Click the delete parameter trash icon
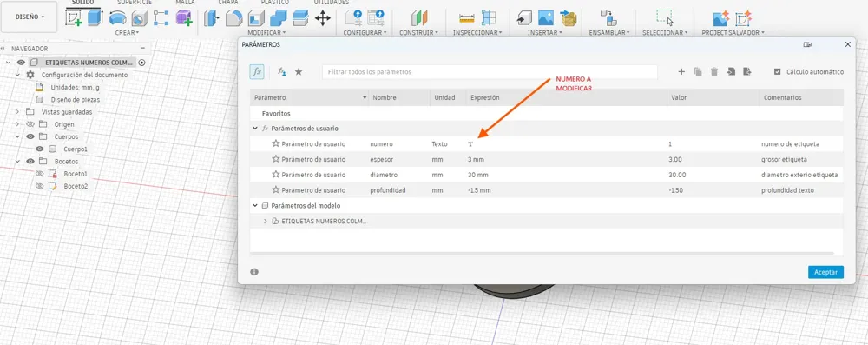The width and height of the screenshot is (868, 345). pyautogui.click(x=714, y=71)
